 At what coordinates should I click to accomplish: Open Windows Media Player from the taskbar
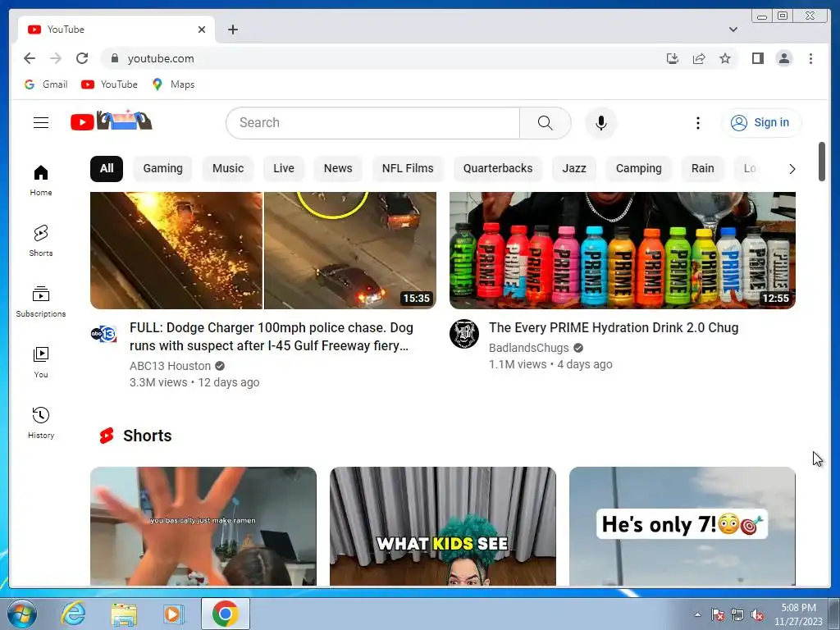click(x=172, y=614)
